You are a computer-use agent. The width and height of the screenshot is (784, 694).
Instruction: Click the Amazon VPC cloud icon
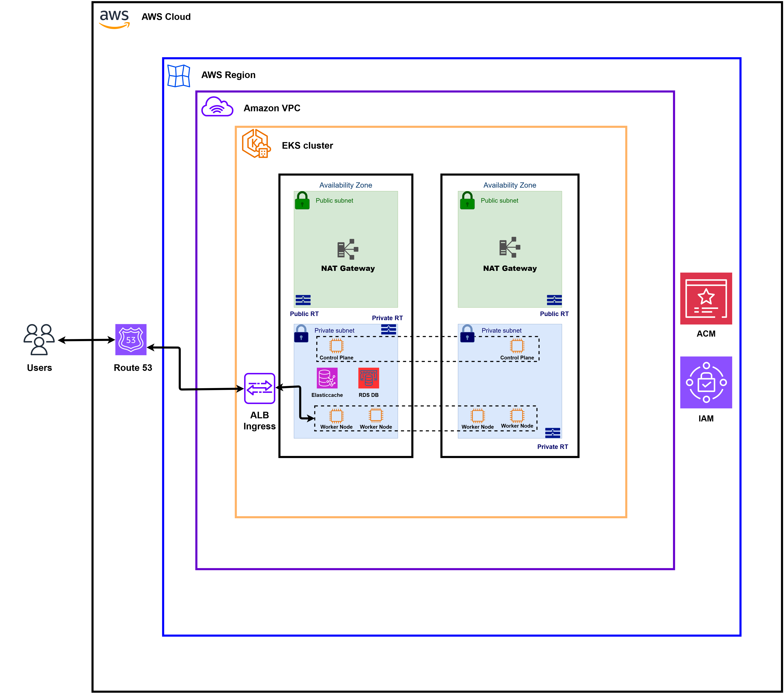218,106
